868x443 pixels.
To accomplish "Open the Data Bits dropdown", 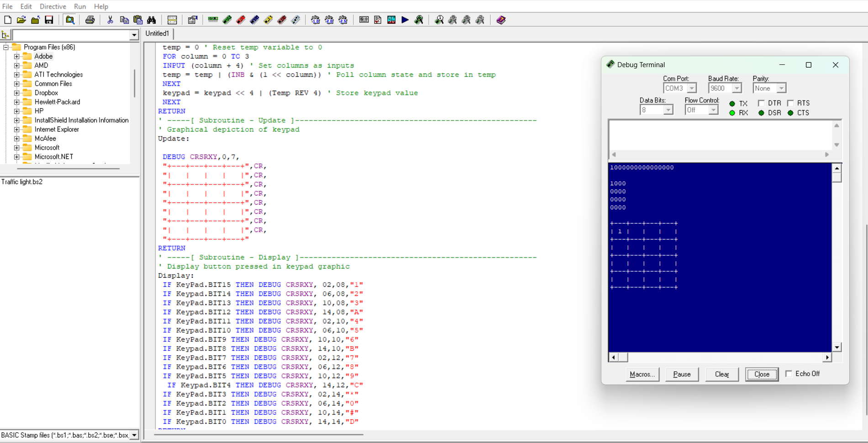I will click(x=668, y=110).
